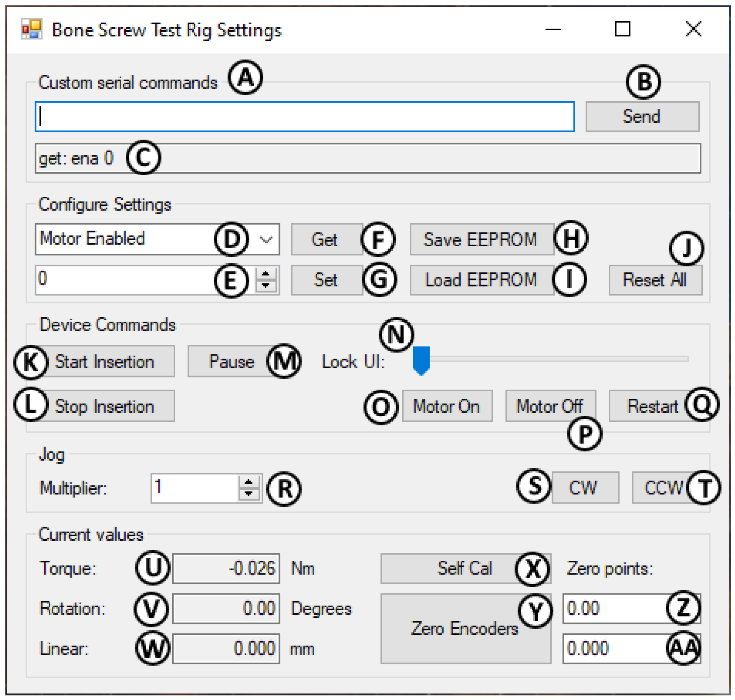735x700 pixels.
Task: Run Self Cal calibration
Action: pos(465,568)
